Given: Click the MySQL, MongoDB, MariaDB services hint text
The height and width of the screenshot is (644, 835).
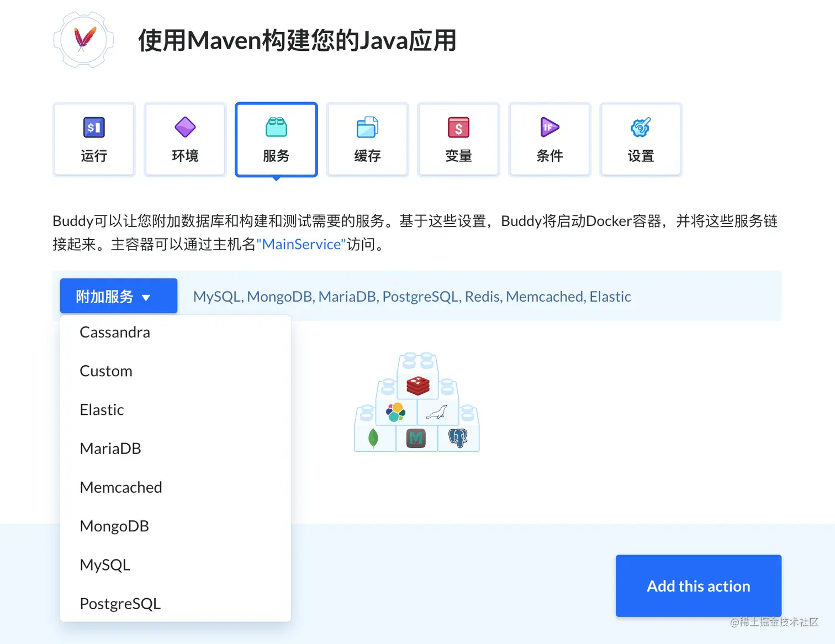Looking at the screenshot, I should point(412,297).
